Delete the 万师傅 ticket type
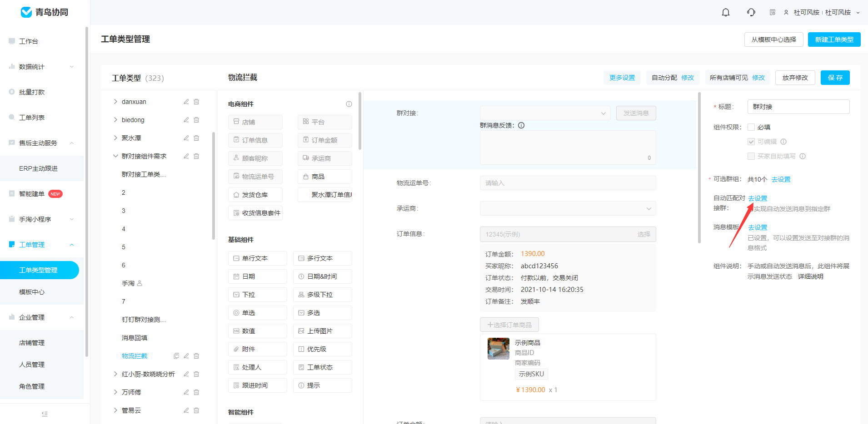This screenshot has height=424, width=868. coord(196,392)
